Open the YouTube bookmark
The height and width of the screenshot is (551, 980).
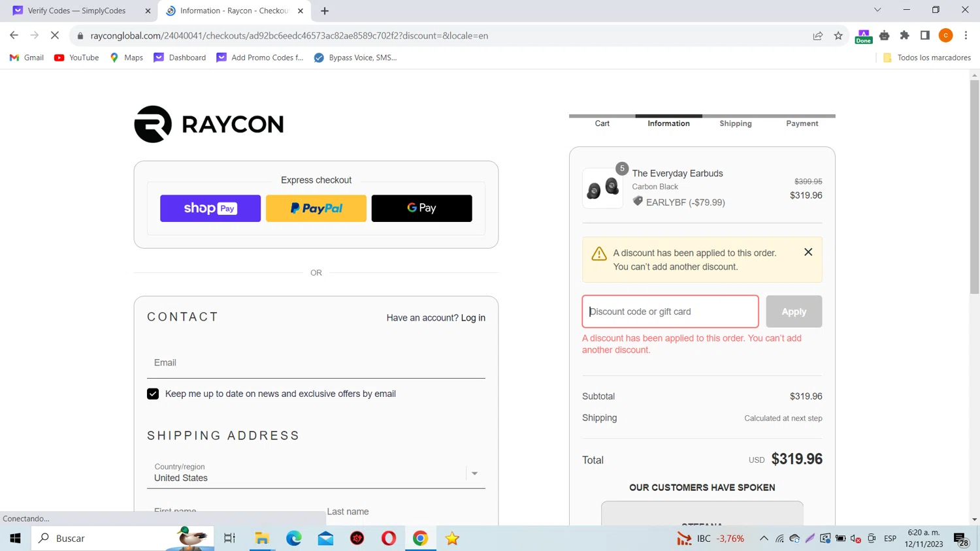pos(76,57)
